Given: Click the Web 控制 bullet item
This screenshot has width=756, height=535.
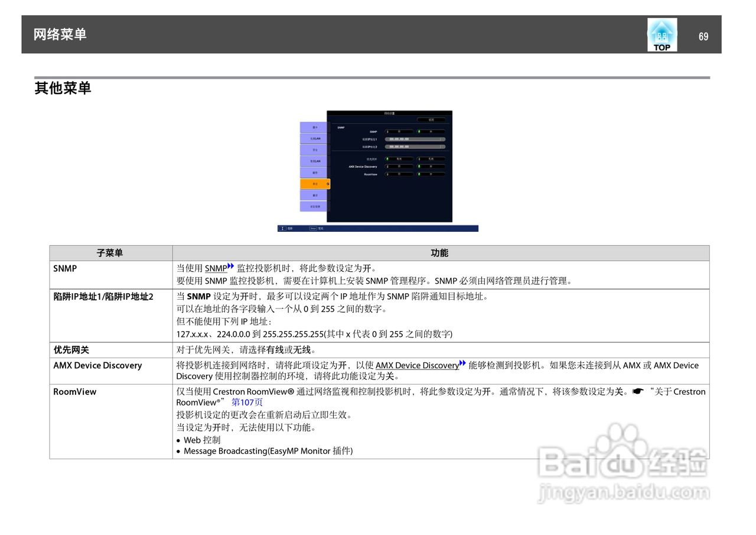Looking at the screenshot, I should 202,440.
